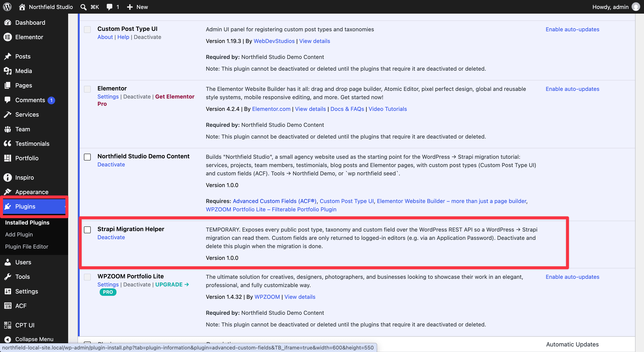Open Elementor.com author link

[271, 109]
